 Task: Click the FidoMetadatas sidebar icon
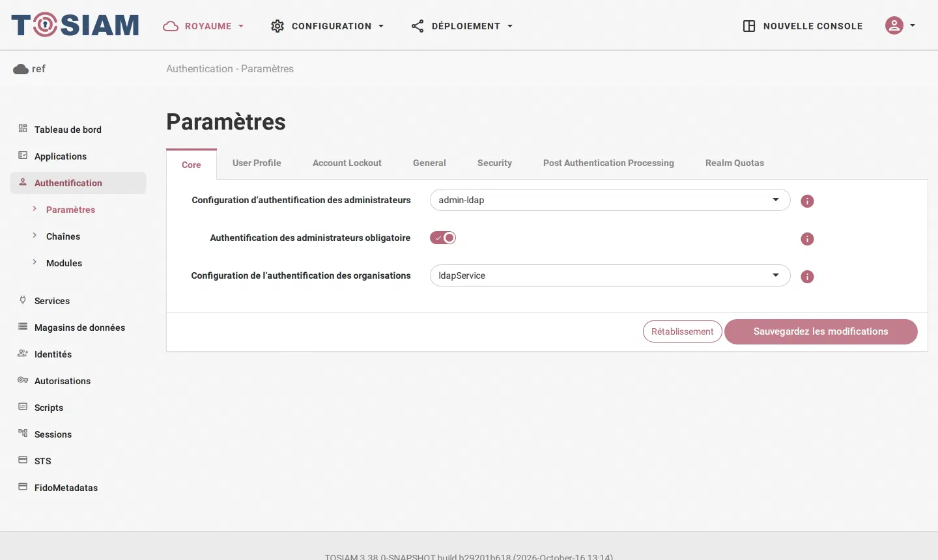pyautogui.click(x=23, y=487)
